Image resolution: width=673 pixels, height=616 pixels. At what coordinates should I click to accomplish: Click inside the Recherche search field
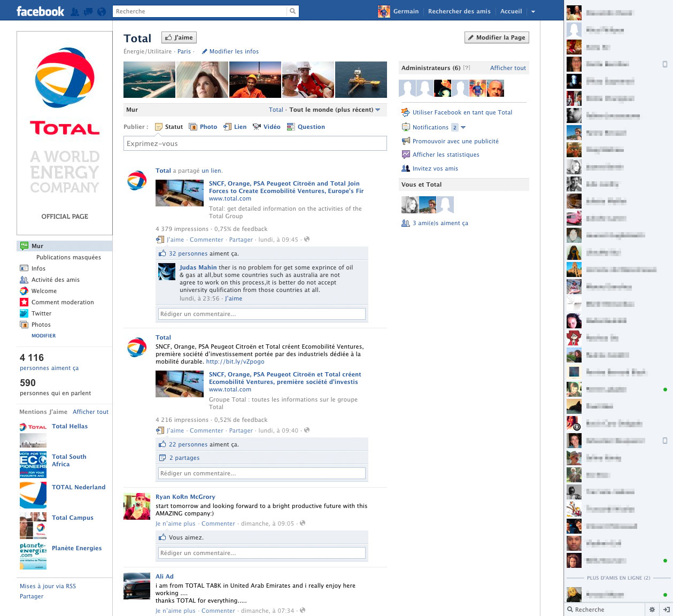[x=200, y=11]
